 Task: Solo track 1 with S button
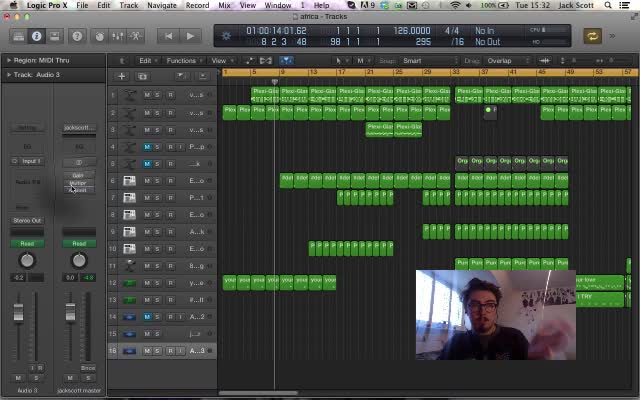point(157,95)
